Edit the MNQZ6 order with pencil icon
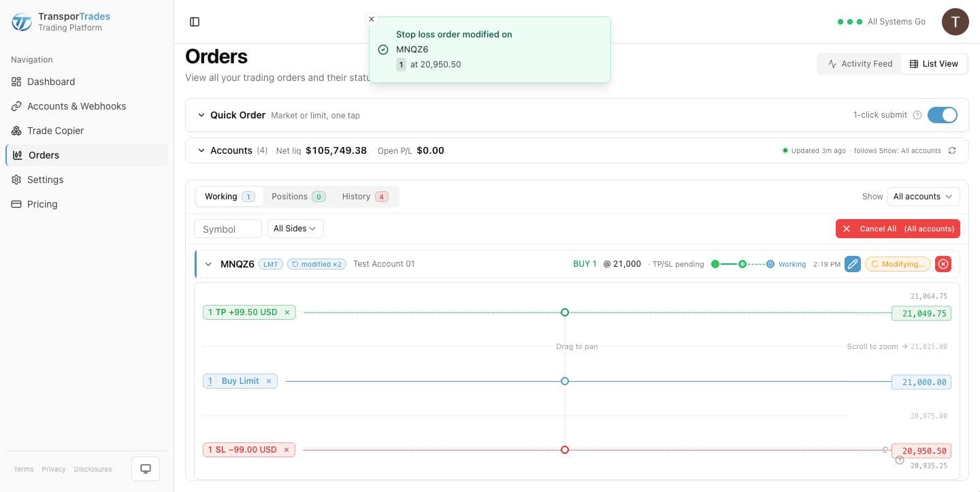This screenshot has width=980, height=492. tap(852, 264)
